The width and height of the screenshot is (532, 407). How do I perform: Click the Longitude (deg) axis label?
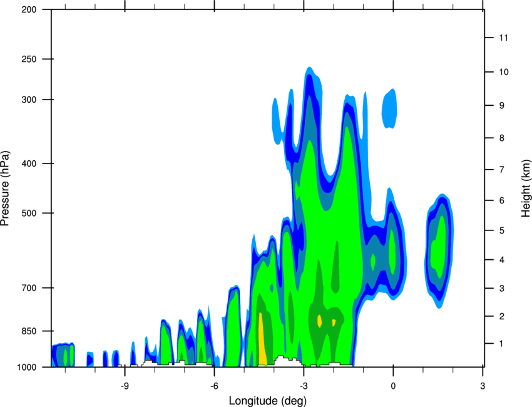pyautogui.click(x=268, y=401)
